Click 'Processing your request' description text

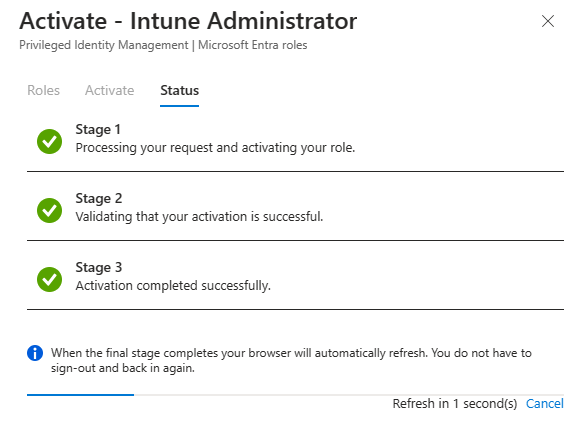point(215,147)
